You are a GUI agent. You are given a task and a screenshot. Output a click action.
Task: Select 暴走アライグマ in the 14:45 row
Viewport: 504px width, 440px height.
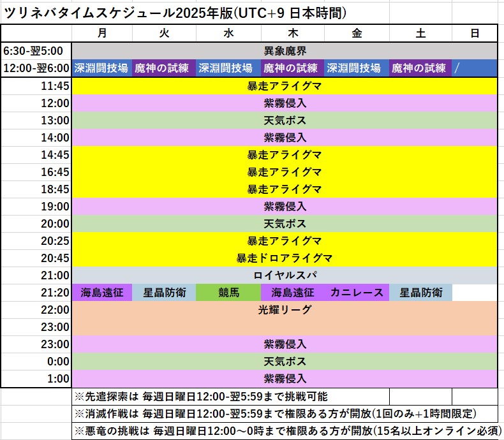tap(285, 155)
